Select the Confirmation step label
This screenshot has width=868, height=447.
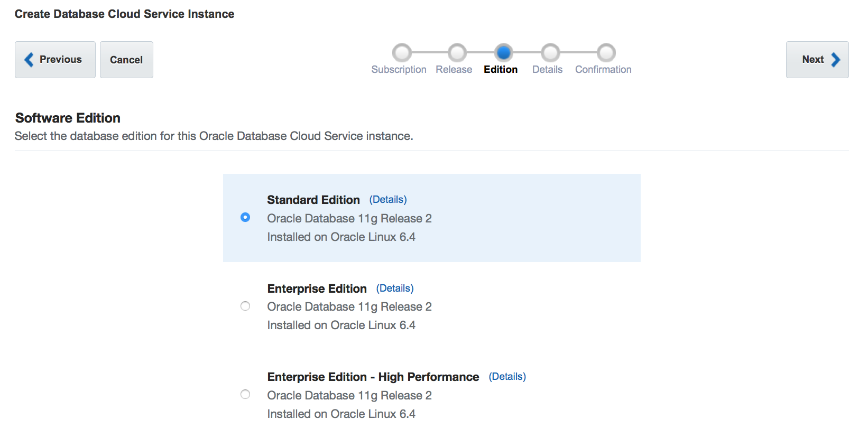click(603, 70)
